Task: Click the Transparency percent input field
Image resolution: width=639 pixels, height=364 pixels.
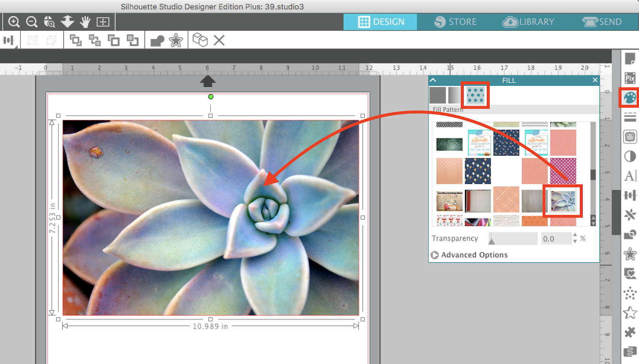Action: (x=556, y=239)
